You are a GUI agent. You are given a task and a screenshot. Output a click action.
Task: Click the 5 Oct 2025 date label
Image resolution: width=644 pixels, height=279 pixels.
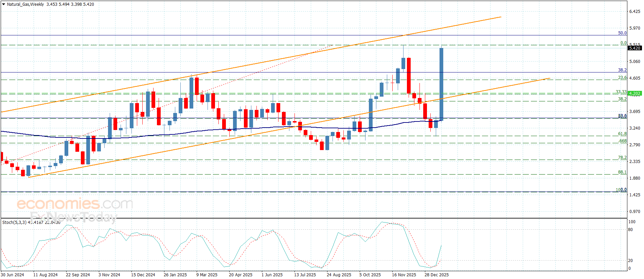pyautogui.click(x=370, y=275)
